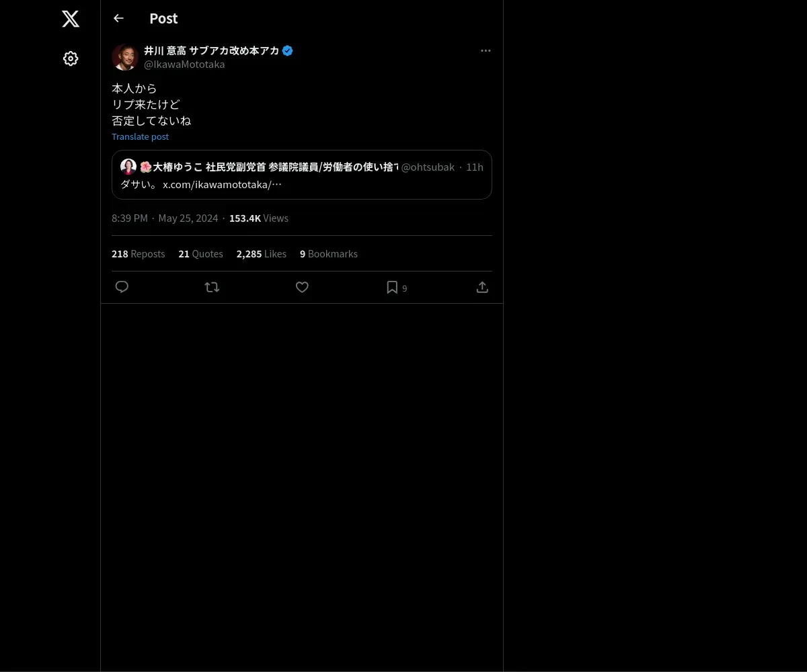Image resolution: width=807 pixels, height=672 pixels.
Task: Click the Translate post link
Action: (x=140, y=136)
